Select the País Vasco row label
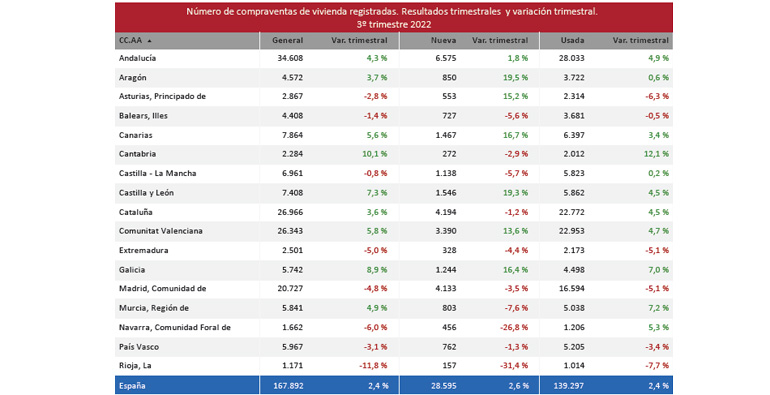770x395 pixels. pos(139,347)
